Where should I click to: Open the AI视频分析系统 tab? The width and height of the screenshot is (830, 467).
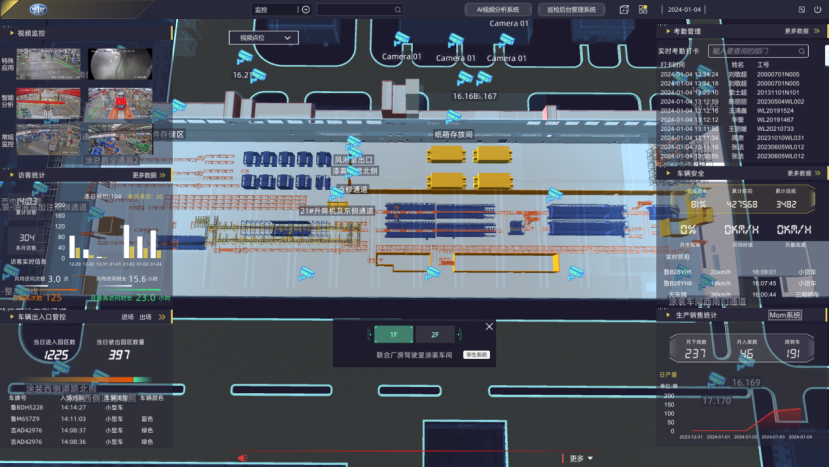pos(499,10)
